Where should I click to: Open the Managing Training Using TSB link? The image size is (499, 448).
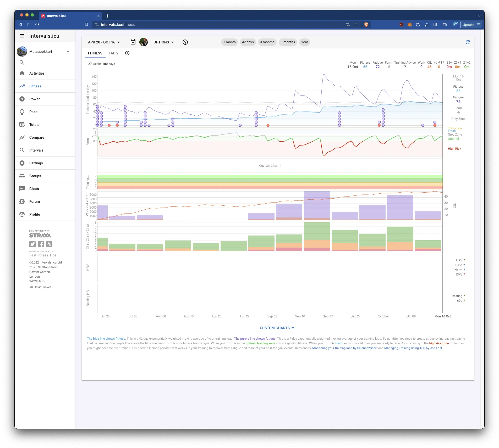(413, 348)
